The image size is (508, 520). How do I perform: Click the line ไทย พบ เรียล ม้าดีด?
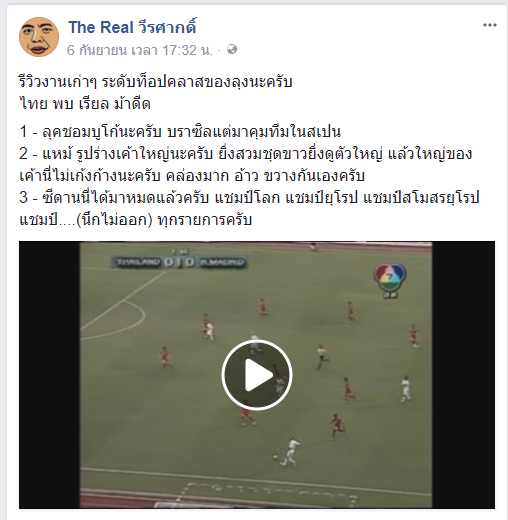pyautogui.click(x=85, y=104)
